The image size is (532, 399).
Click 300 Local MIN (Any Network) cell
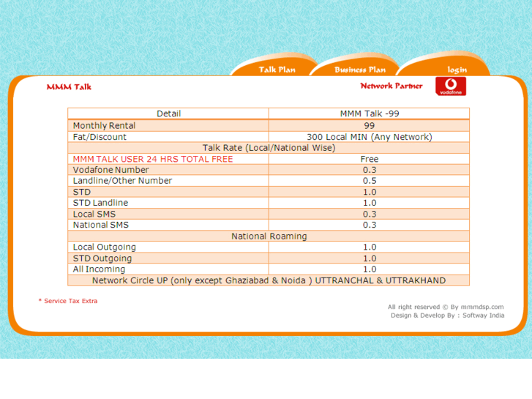point(369,137)
